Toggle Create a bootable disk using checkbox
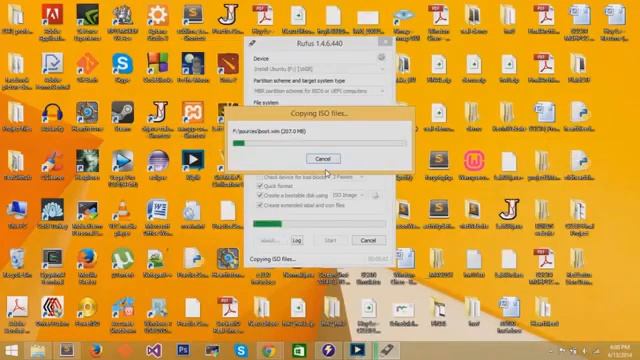The width and height of the screenshot is (640, 360). point(260,196)
